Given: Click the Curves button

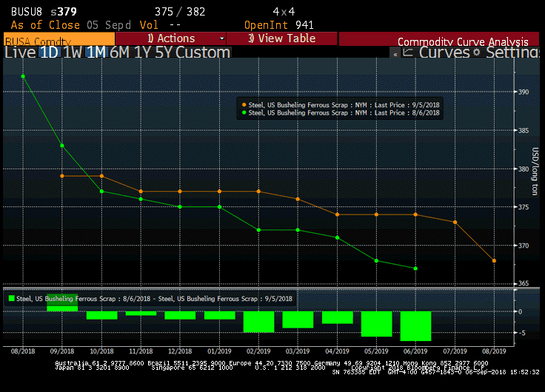Looking at the screenshot, I should coord(444,53).
